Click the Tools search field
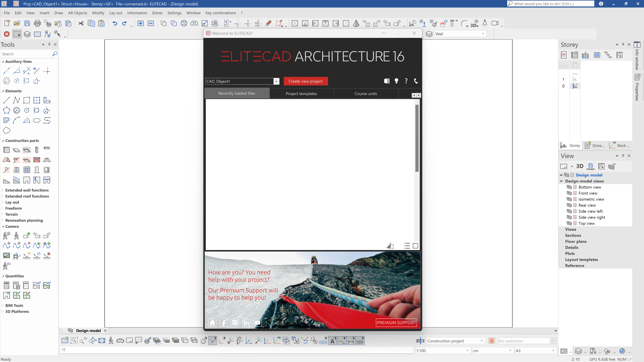The image size is (644, 362). coord(26,54)
